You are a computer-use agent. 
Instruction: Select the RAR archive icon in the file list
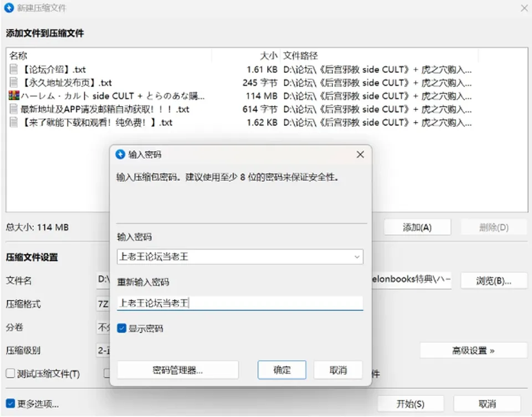coord(14,95)
